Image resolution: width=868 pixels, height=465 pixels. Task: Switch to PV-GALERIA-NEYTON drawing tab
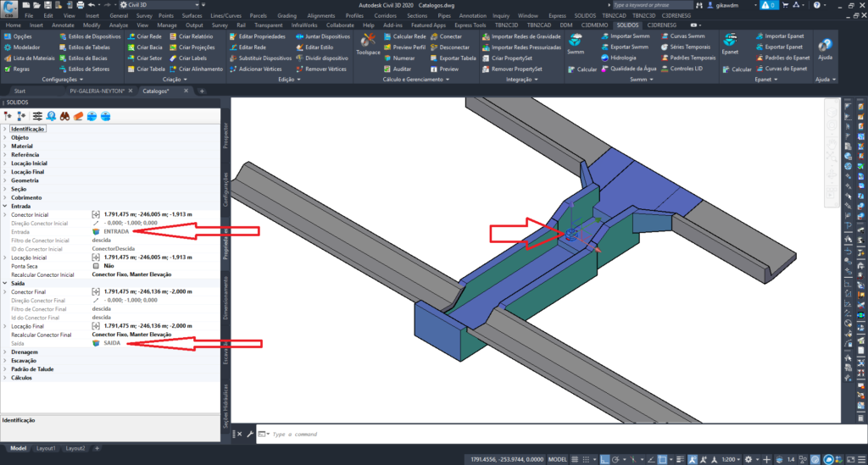(x=97, y=91)
